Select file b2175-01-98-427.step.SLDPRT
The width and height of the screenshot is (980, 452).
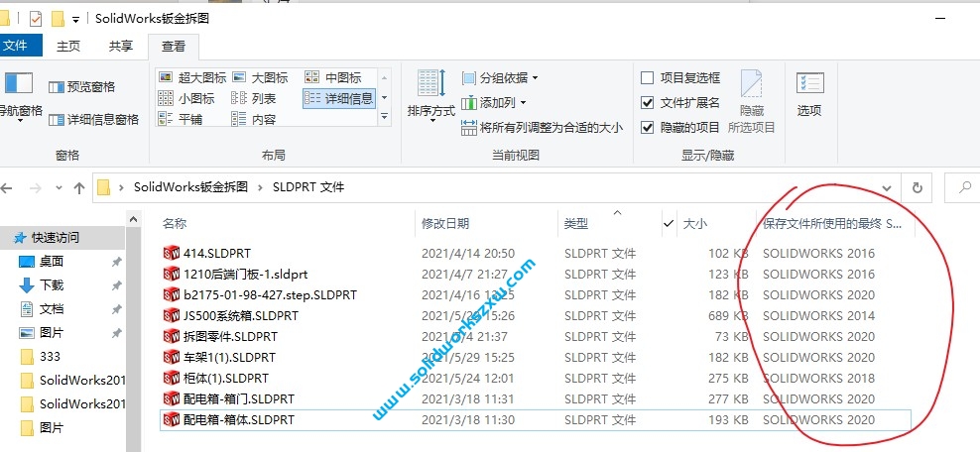pyautogui.click(x=270, y=294)
